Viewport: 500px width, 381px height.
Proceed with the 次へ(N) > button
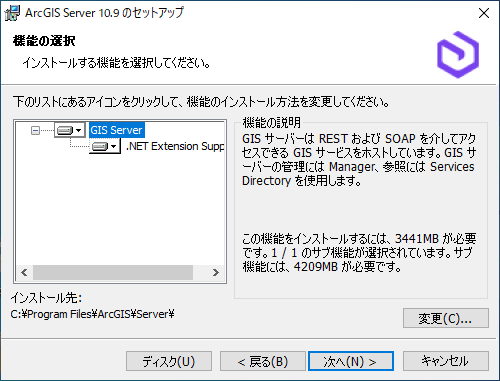(x=351, y=361)
